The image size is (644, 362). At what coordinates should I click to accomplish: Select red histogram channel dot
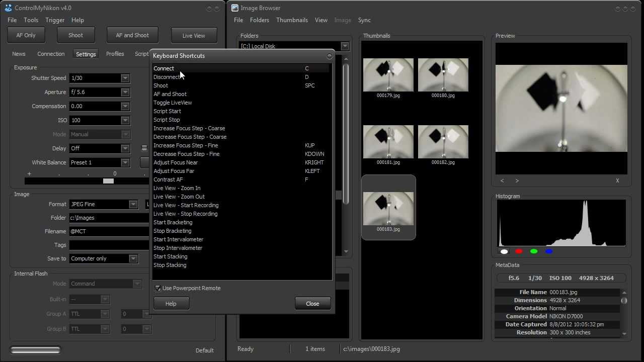coord(519,251)
